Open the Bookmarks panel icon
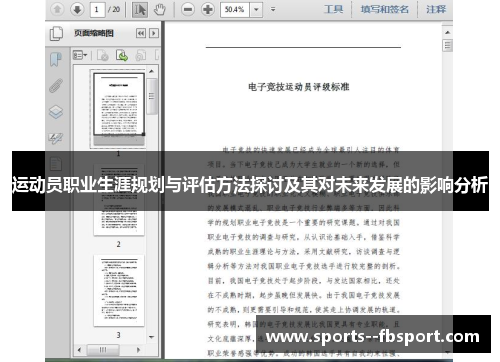Viewport: 500px width, 362px height. point(56,60)
